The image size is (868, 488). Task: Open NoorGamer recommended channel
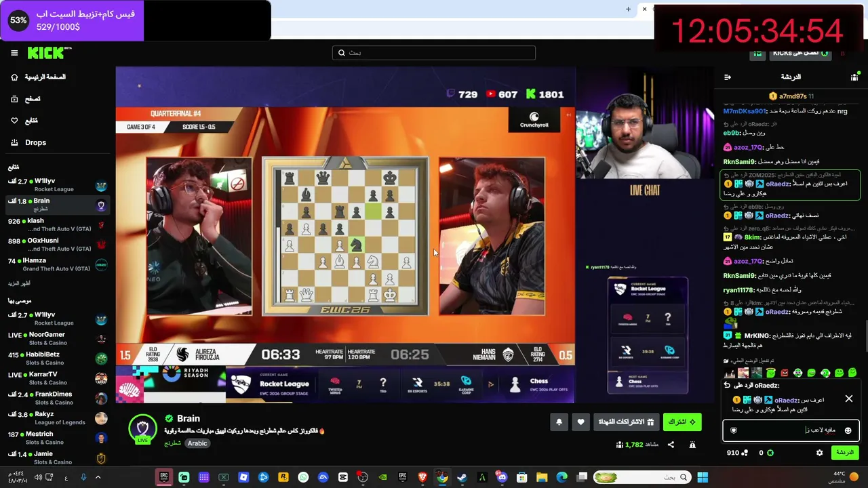(x=57, y=338)
